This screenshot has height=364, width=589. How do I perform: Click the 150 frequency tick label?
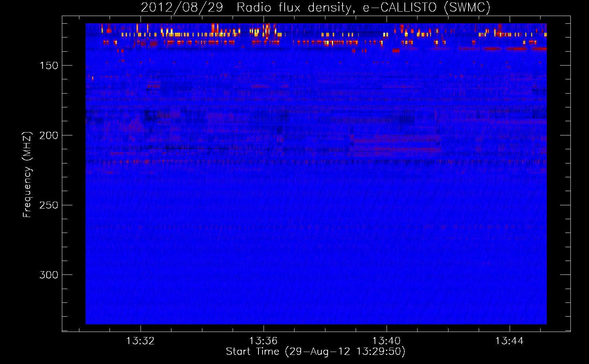[49, 66]
